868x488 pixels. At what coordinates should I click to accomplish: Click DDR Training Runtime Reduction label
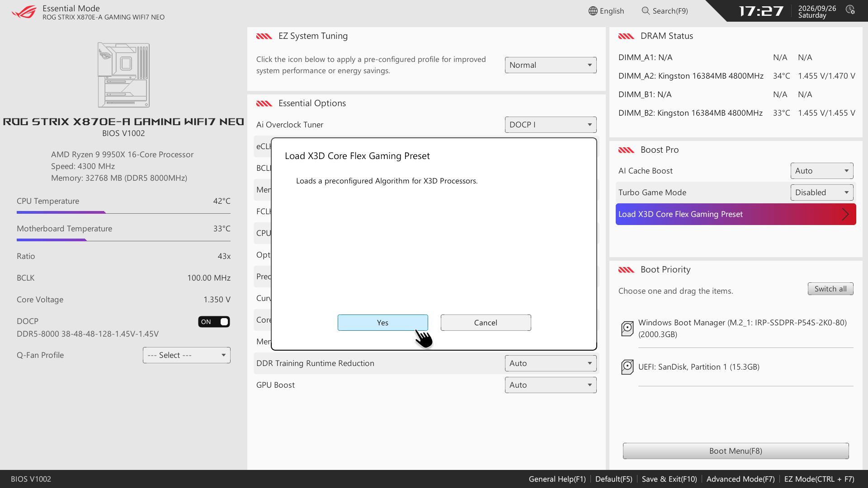[x=315, y=363]
